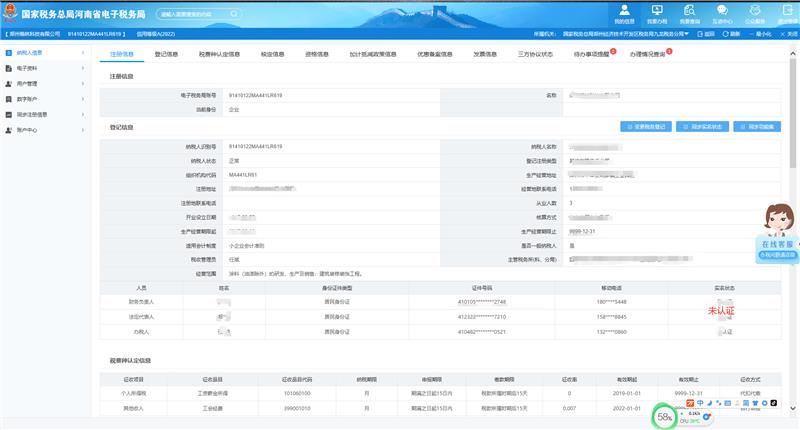The image size is (800, 430).
Task: Click the 互动中心 chat bubble icon
Action: (722, 12)
